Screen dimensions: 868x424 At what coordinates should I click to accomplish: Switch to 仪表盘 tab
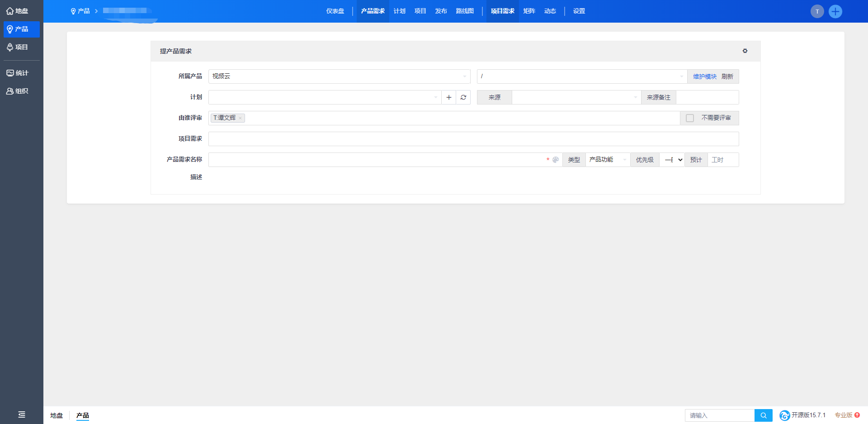point(335,11)
